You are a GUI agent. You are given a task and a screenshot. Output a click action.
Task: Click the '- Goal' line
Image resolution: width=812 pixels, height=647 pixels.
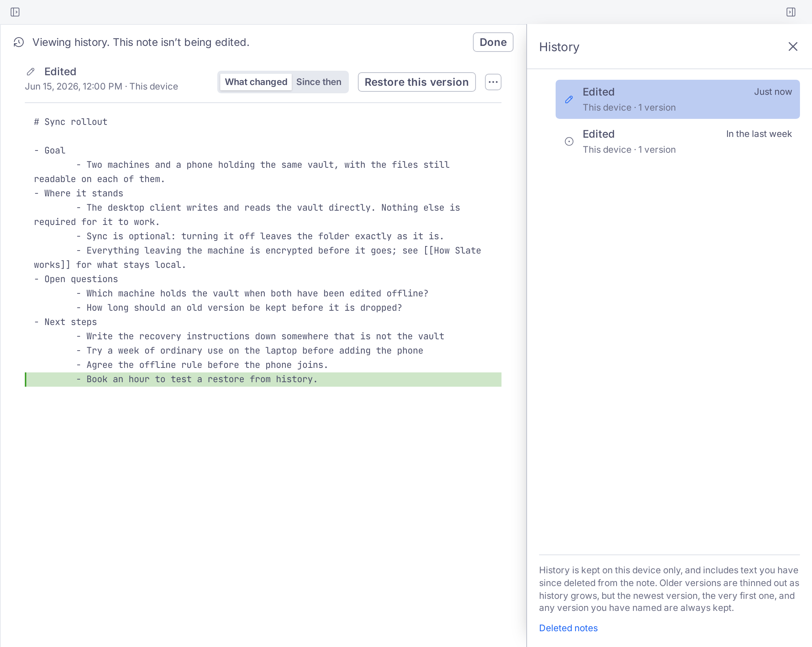pos(50,151)
